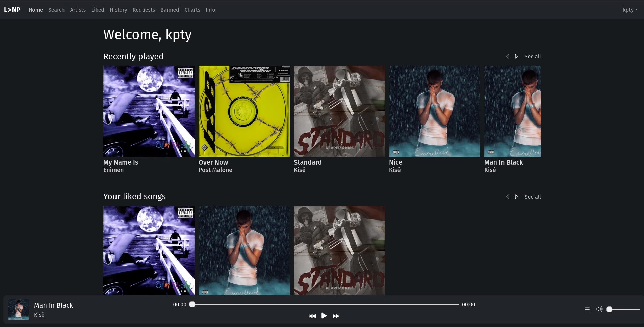Open the queue list icon

587,309
